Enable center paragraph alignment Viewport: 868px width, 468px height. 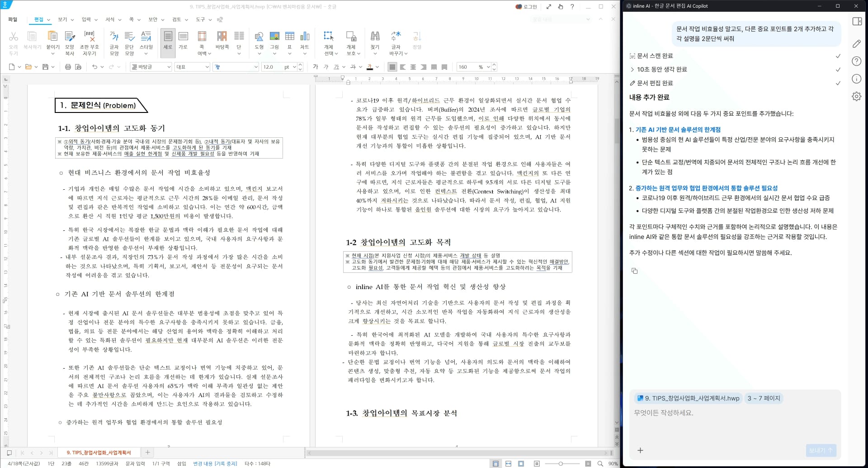click(413, 67)
